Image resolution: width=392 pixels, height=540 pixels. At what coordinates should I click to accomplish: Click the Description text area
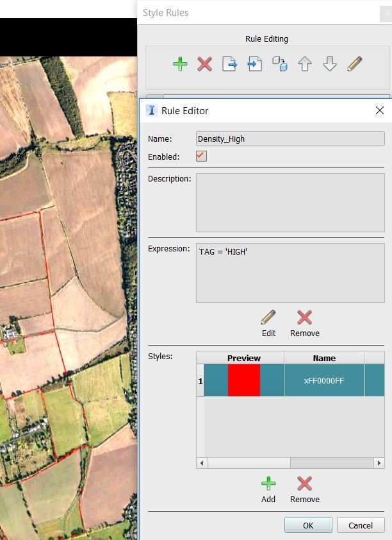coord(290,203)
